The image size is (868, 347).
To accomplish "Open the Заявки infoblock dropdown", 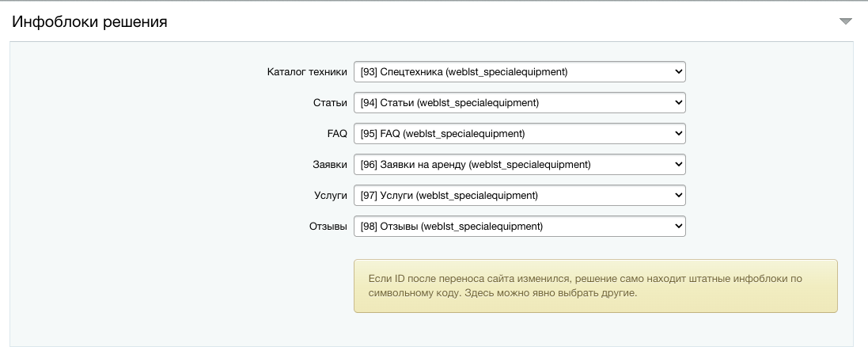I will [520, 165].
